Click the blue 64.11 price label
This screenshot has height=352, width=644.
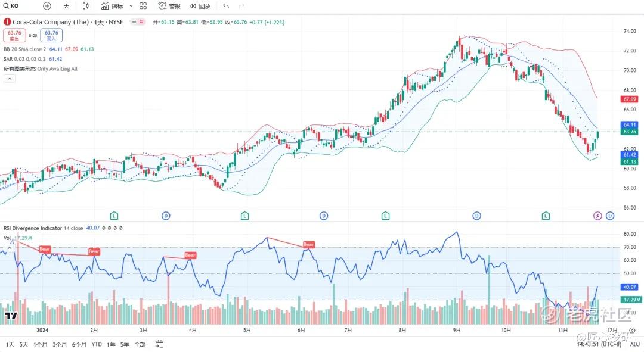coord(629,124)
